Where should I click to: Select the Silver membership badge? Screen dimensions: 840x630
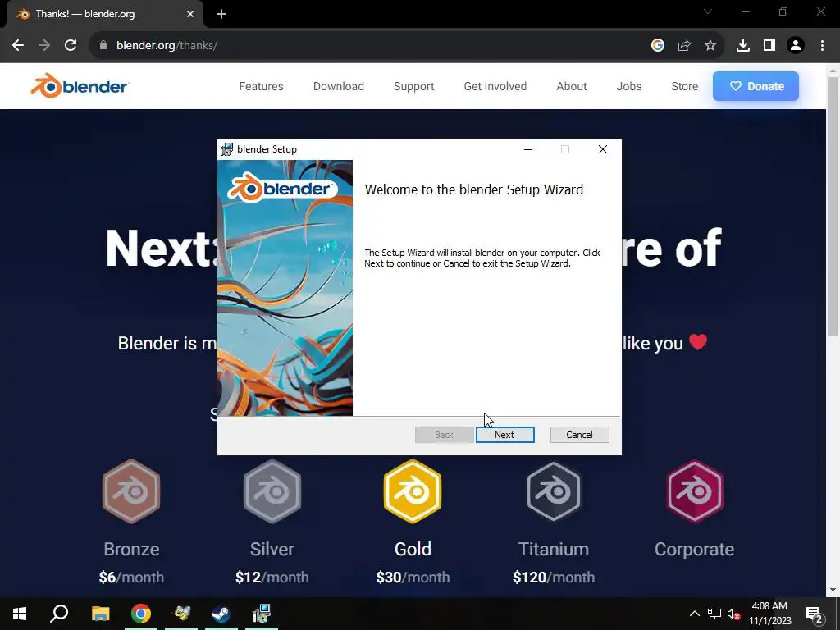tap(272, 491)
